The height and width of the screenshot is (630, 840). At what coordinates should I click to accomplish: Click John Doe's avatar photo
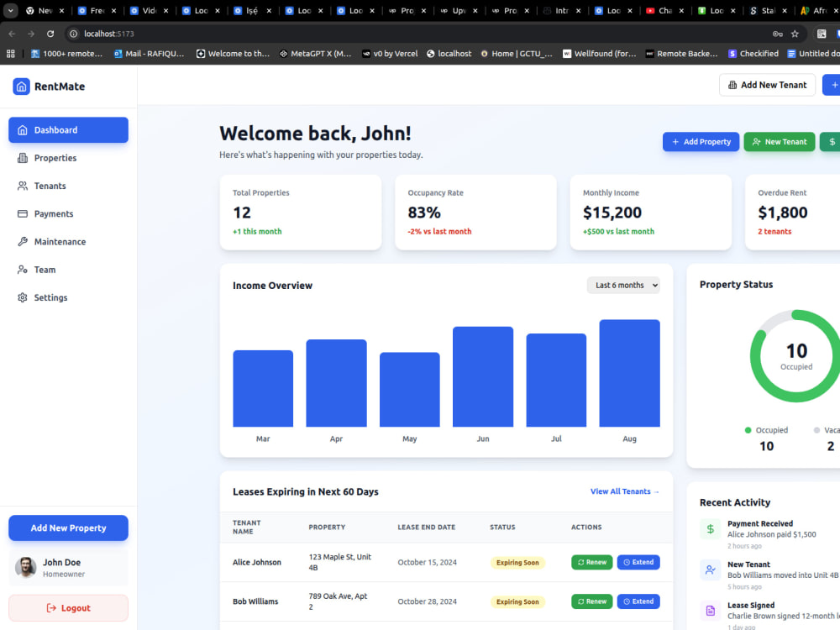point(26,567)
